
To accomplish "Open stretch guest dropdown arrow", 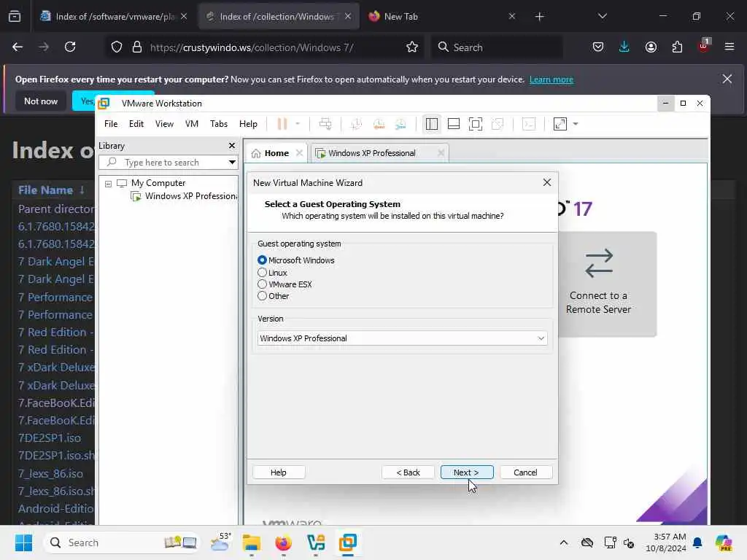I will pos(576,124).
